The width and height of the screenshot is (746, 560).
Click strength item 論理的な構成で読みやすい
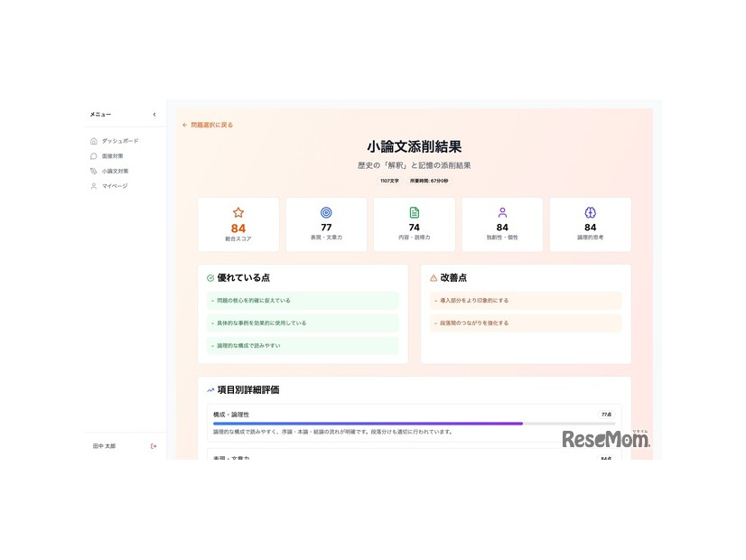303,346
